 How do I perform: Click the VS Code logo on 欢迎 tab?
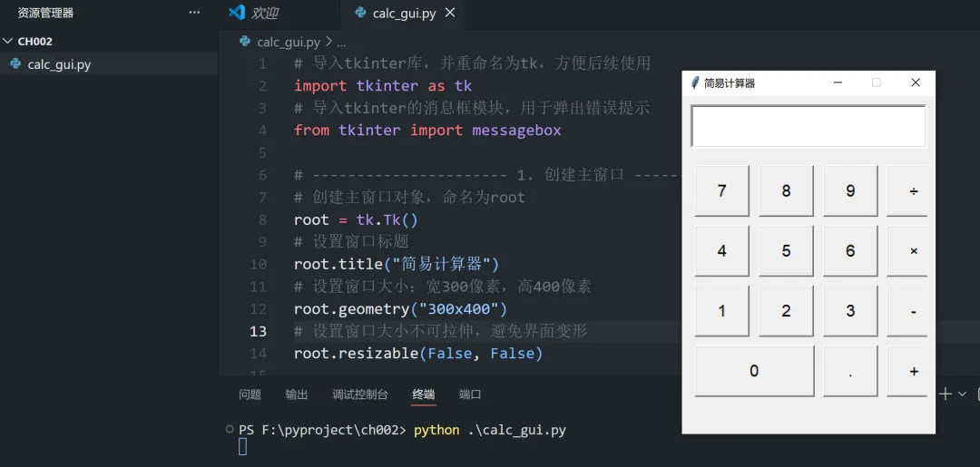tap(237, 13)
